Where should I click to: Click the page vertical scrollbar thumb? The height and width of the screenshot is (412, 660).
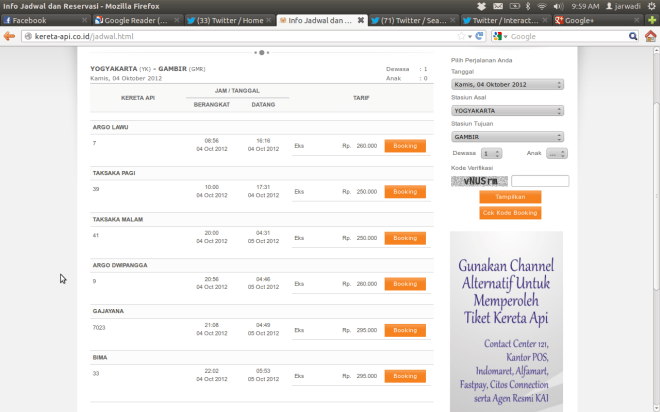(x=656, y=196)
